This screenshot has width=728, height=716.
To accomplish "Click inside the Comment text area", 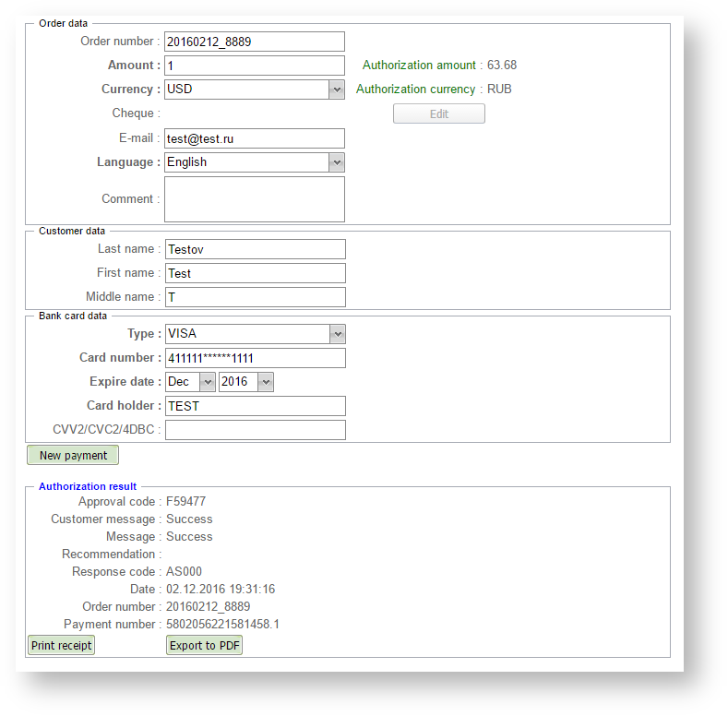I will click(x=255, y=199).
